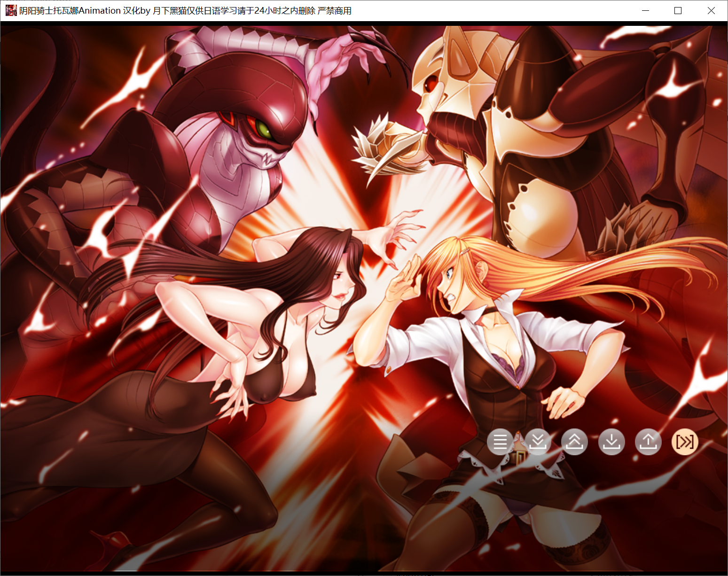Screen dimensions: 728x576
Task: Open the load game upload-arrow icon
Action: click(x=648, y=442)
